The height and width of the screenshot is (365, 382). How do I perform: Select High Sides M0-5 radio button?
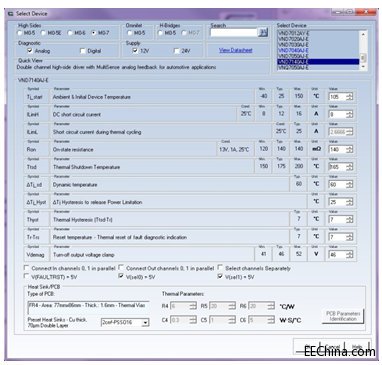tap(19, 33)
